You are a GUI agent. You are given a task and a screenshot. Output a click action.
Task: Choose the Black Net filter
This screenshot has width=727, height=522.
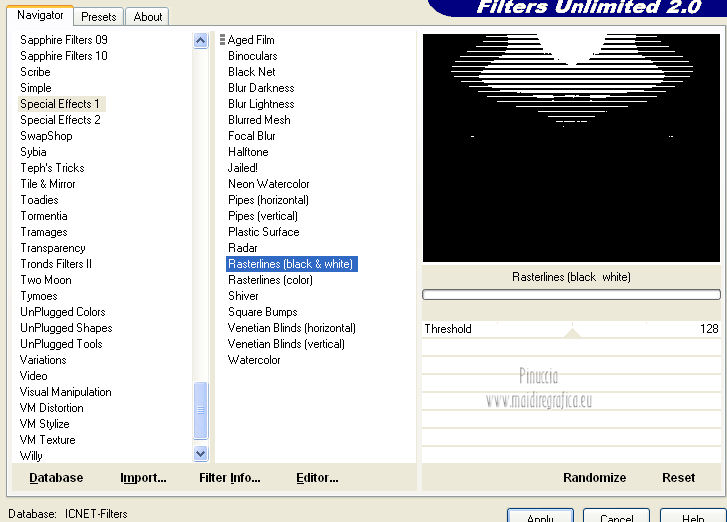coord(252,72)
